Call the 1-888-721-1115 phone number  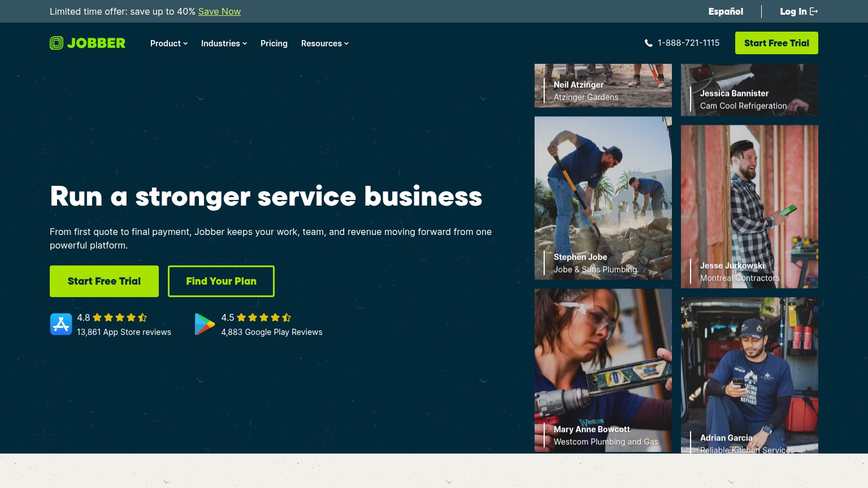click(x=688, y=43)
